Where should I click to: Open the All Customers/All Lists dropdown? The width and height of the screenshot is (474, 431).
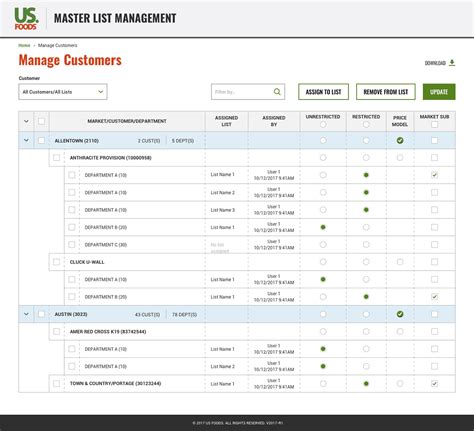tap(63, 92)
